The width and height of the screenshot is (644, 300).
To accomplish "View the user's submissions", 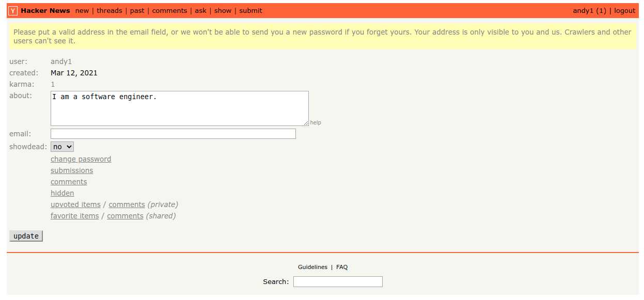I will (x=72, y=170).
